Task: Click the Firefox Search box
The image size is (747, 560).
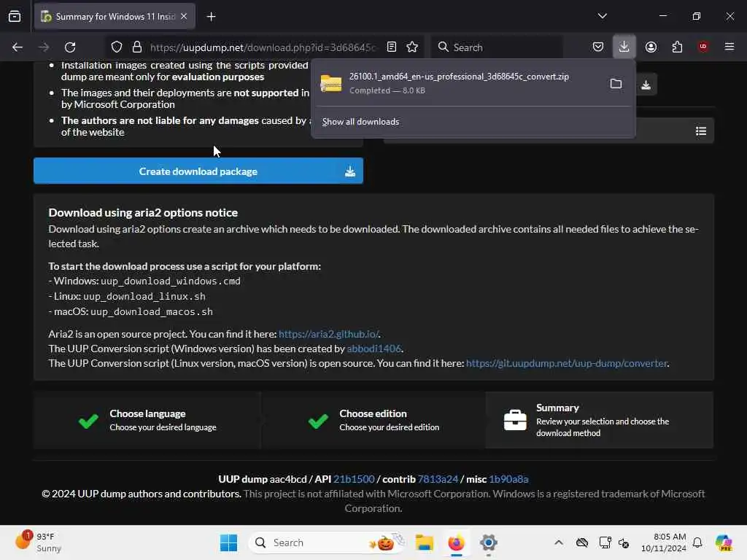Action: pyautogui.click(x=497, y=47)
